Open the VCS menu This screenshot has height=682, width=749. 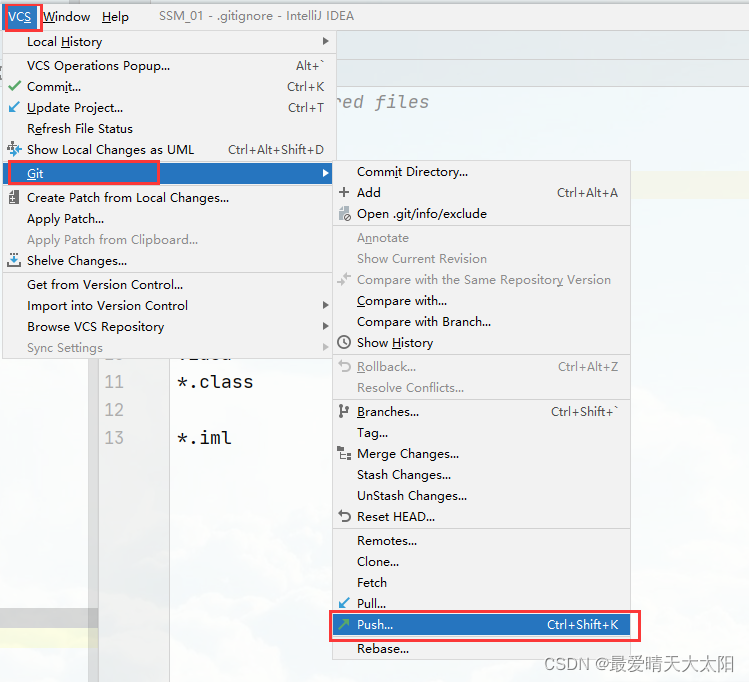coord(20,17)
